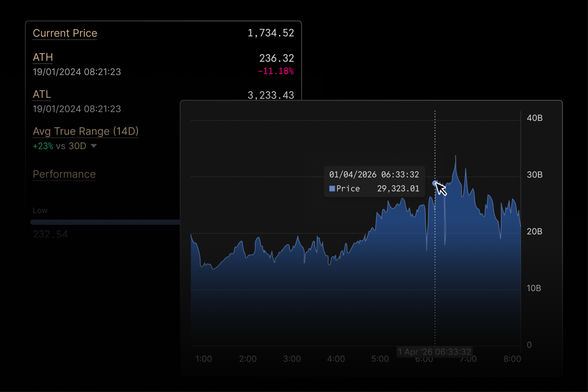Click the tooltip date 01/04/2026 06:33:32
The image size is (588, 392).
(374, 175)
